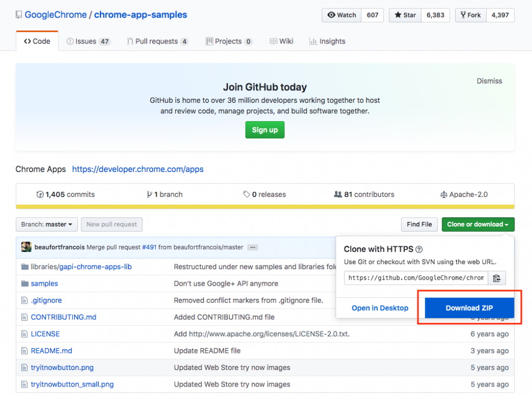Click commit message 'Update README file'
Image resolution: width=532 pixels, height=397 pixels.
coord(207,351)
